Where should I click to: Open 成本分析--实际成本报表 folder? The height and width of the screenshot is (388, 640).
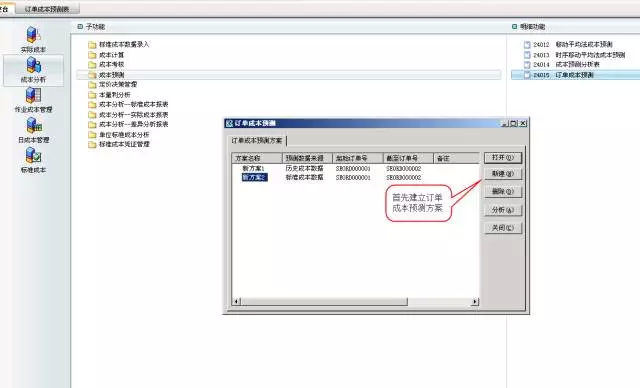[128, 115]
